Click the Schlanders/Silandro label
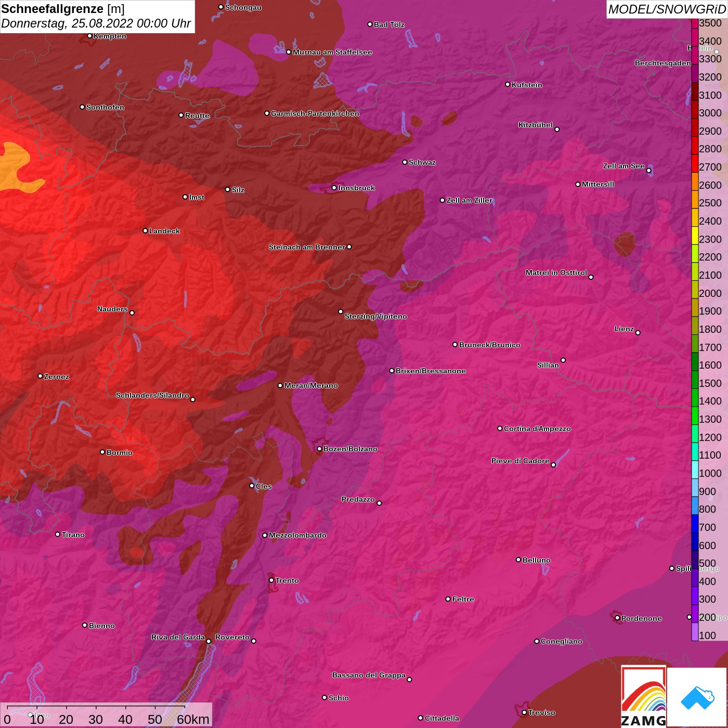The height and width of the screenshot is (728, 728). 152,395
